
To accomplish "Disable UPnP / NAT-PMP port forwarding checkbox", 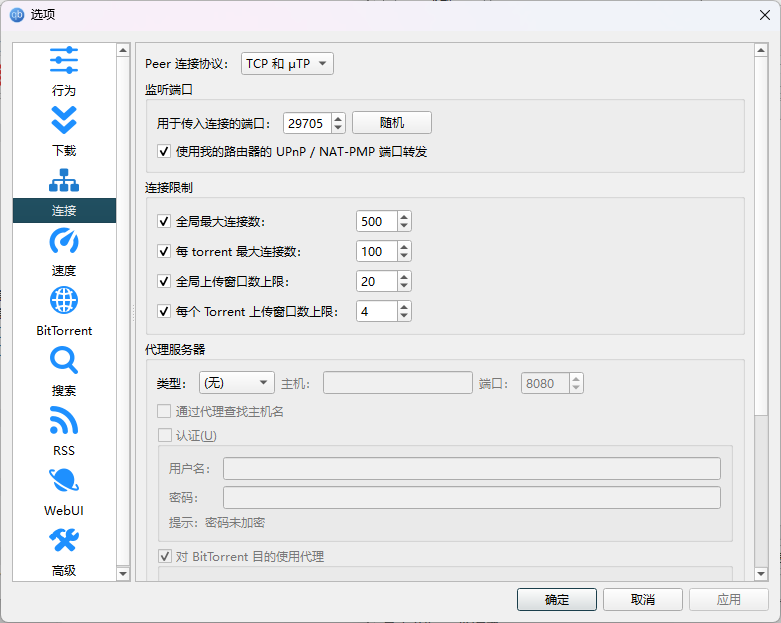I will tap(165, 152).
